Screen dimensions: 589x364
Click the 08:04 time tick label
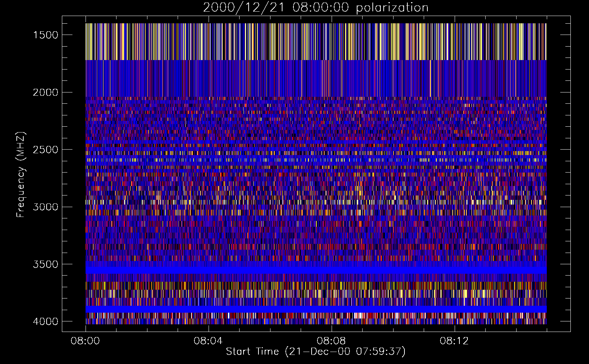pos(208,341)
